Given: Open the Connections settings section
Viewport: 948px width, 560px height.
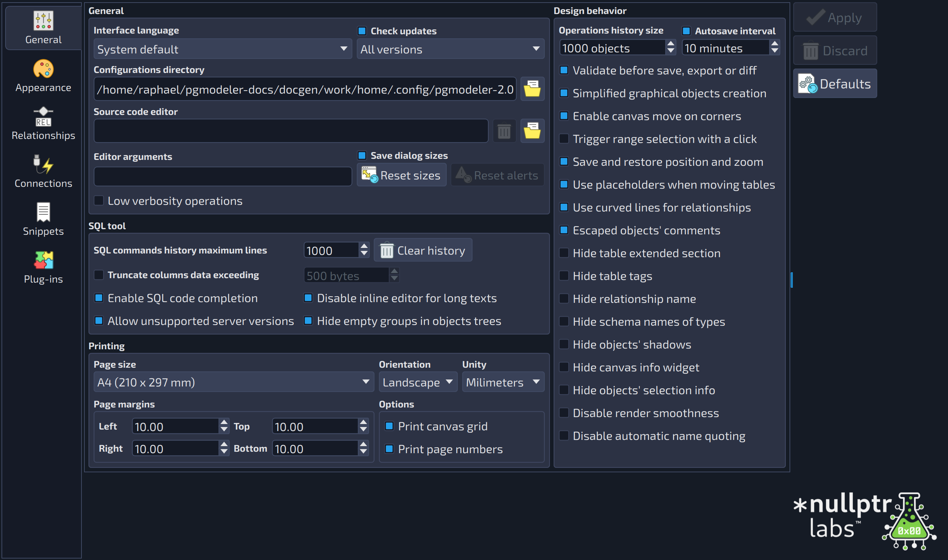Looking at the screenshot, I should click(43, 172).
